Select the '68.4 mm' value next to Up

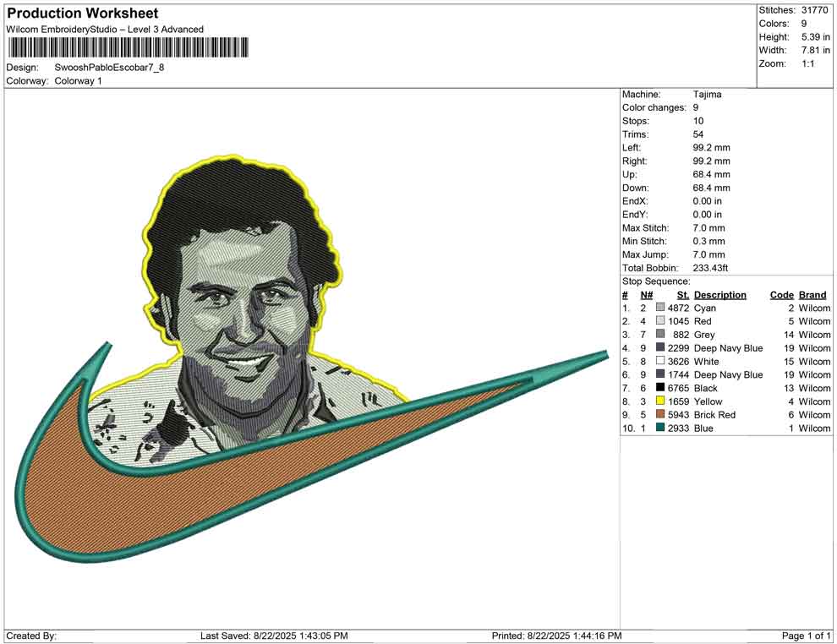click(x=712, y=174)
